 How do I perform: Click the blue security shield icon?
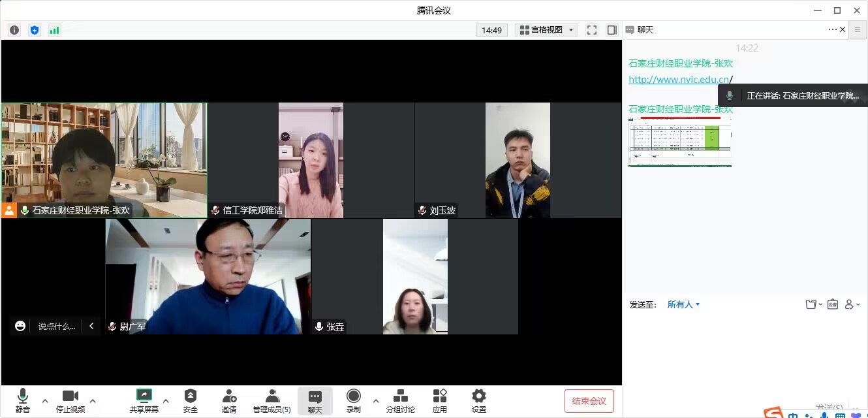35,30
